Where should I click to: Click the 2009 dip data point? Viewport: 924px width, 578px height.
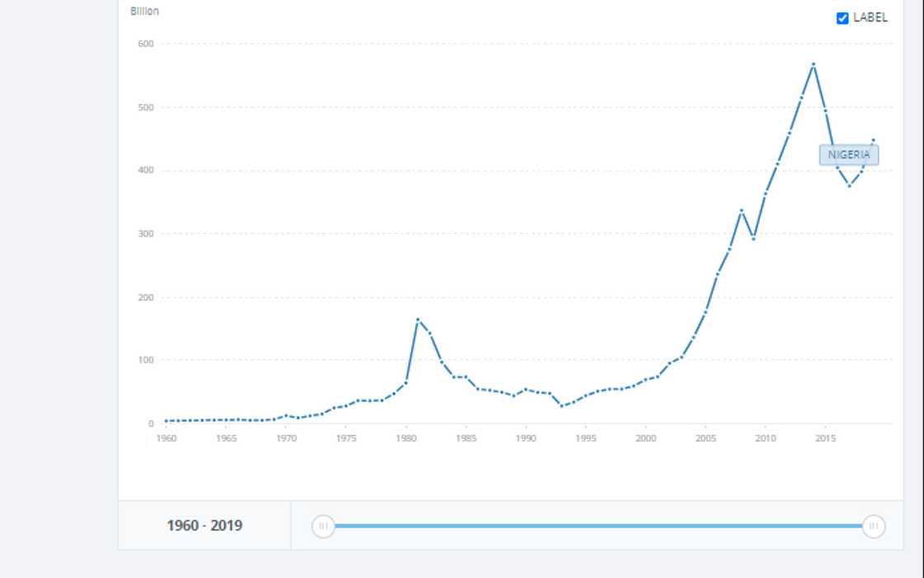(753, 238)
